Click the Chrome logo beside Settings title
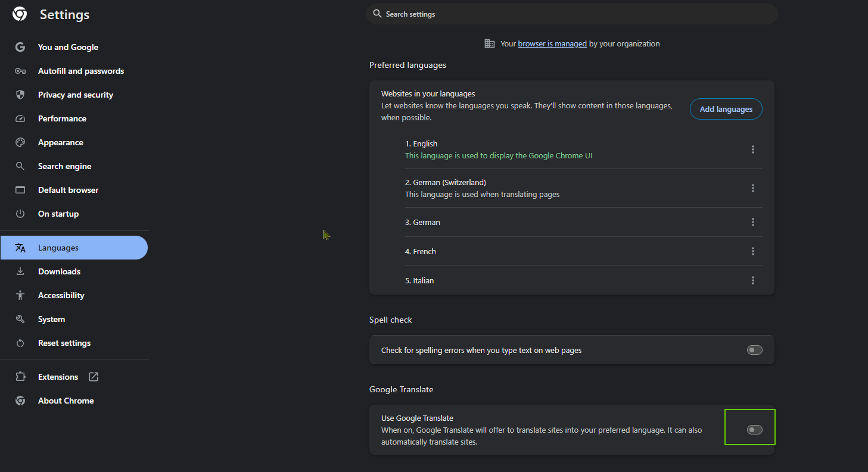This screenshot has height=472, width=868. (x=20, y=14)
